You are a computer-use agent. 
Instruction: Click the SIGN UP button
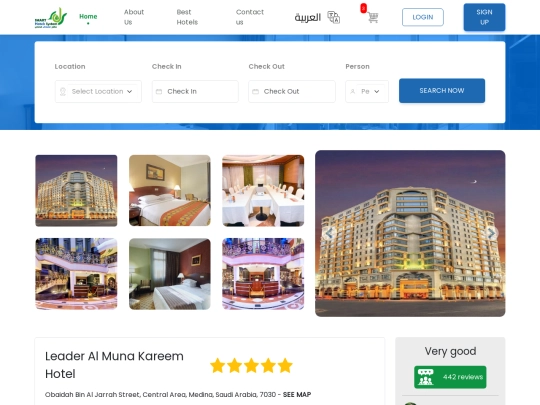pos(484,17)
